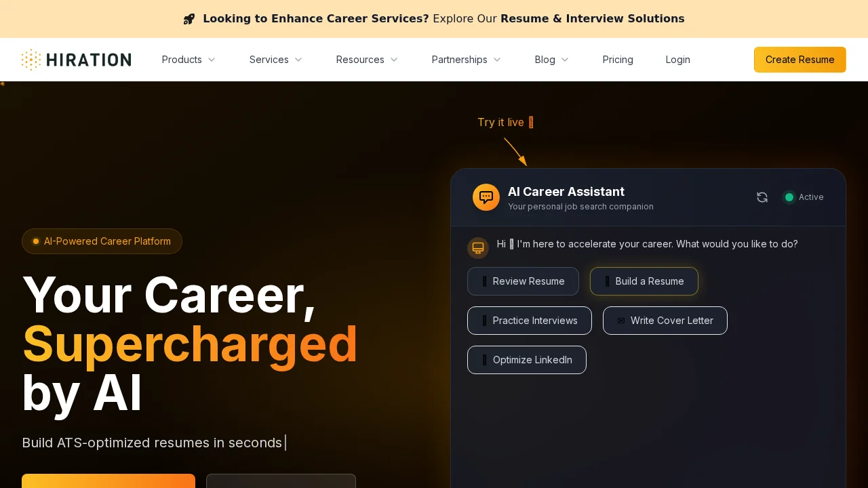Select the Practice Interviews option
Screen dimensions: 868x488
[x=529, y=321]
